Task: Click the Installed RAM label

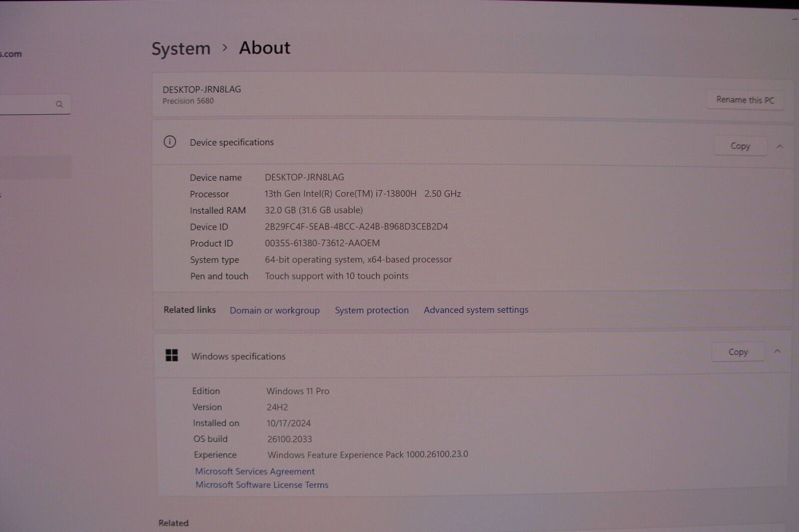Action: tap(218, 211)
